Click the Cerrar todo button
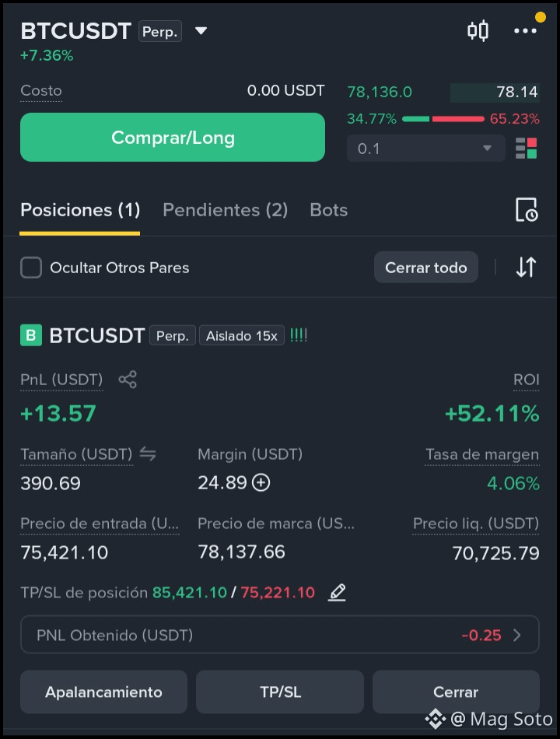The image size is (560, 739). click(x=426, y=268)
